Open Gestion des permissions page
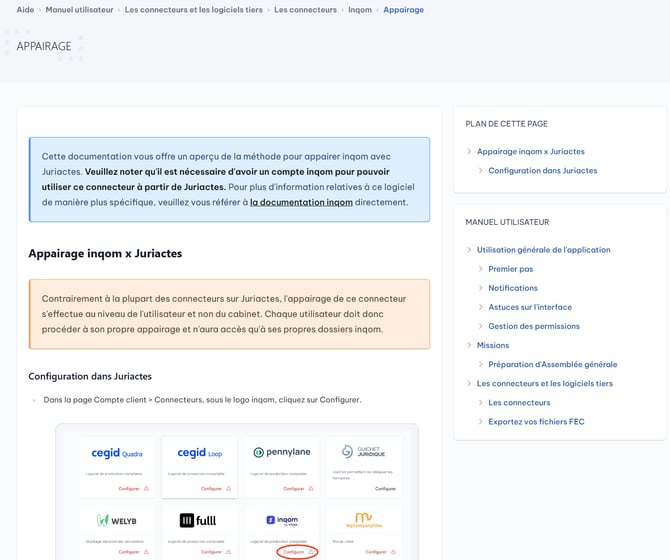 click(x=534, y=326)
